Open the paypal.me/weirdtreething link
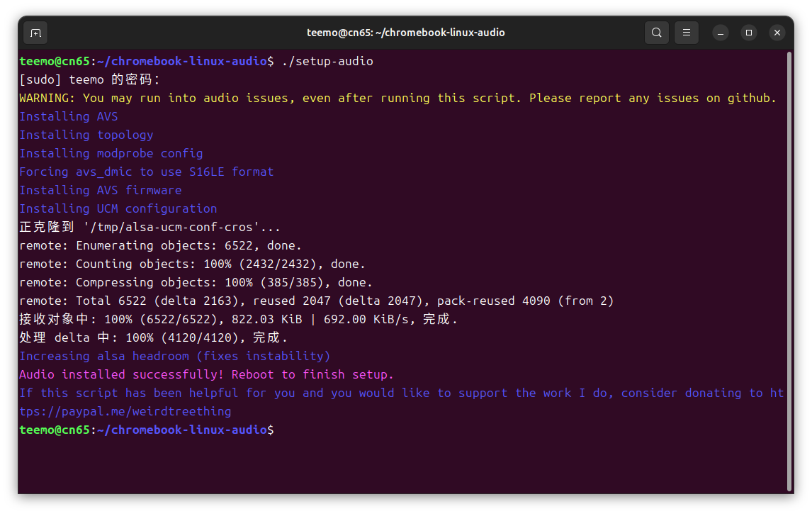This screenshot has height=514, width=812. tap(125, 411)
